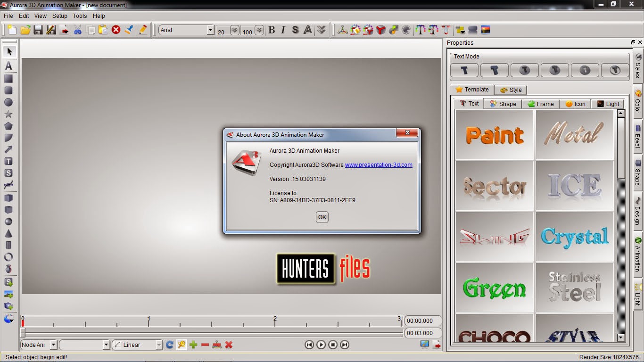Image resolution: width=644 pixels, height=362 pixels.
Task: Open the Node Ani dropdown
Action: pyautogui.click(x=53, y=345)
